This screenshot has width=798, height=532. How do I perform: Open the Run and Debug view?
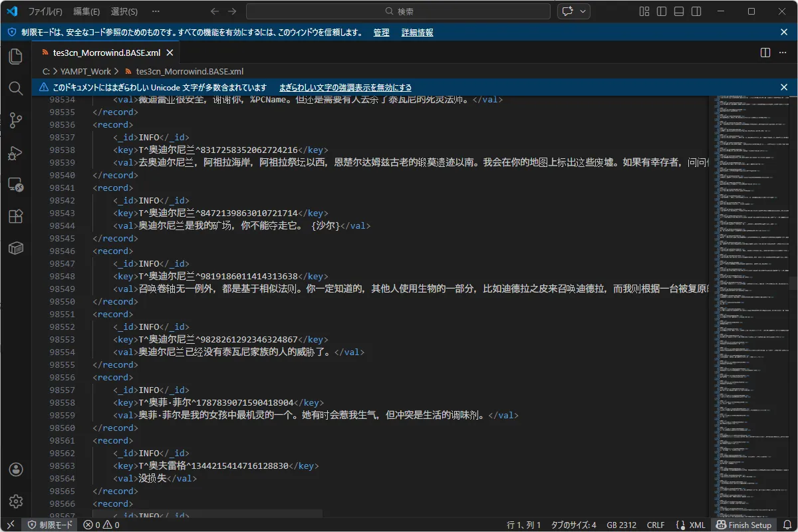16,153
